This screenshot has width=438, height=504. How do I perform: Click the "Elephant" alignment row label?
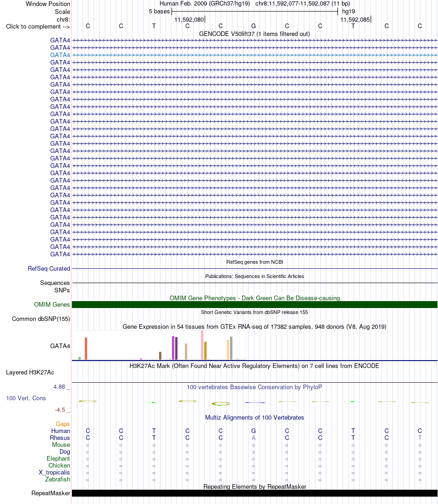(58, 458)
